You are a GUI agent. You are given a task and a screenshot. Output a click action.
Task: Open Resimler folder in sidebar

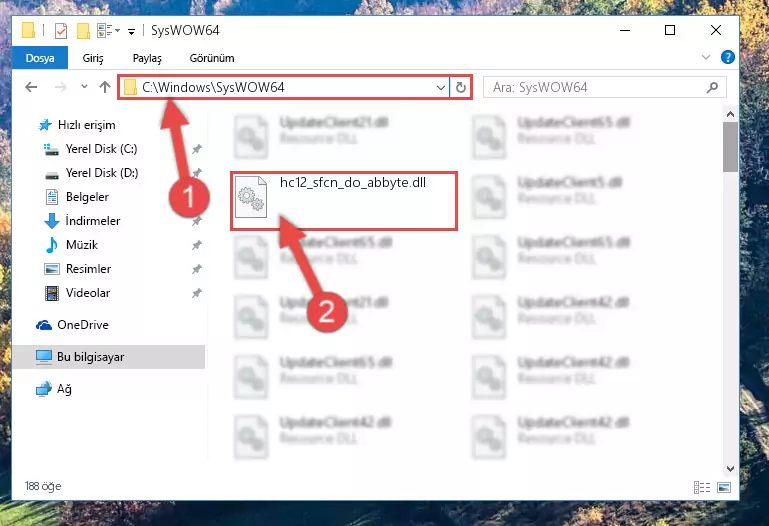tap(88, 269)
